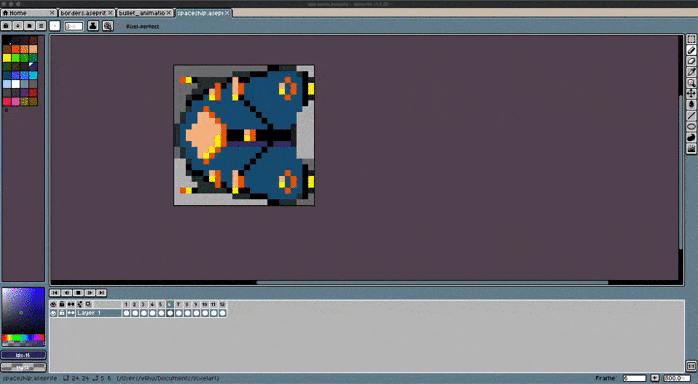This screenshot has width=698, height=384.
Task: Select the Paint Bucket tool
Action: 691,104
